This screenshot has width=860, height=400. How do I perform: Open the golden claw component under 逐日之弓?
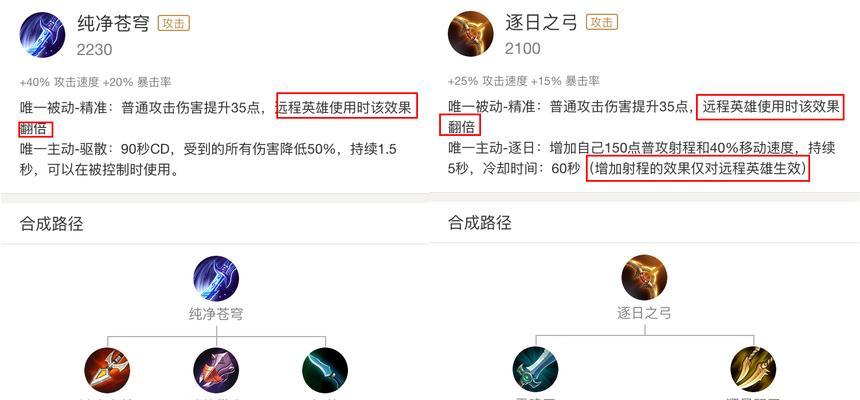[x=754, y=369]
